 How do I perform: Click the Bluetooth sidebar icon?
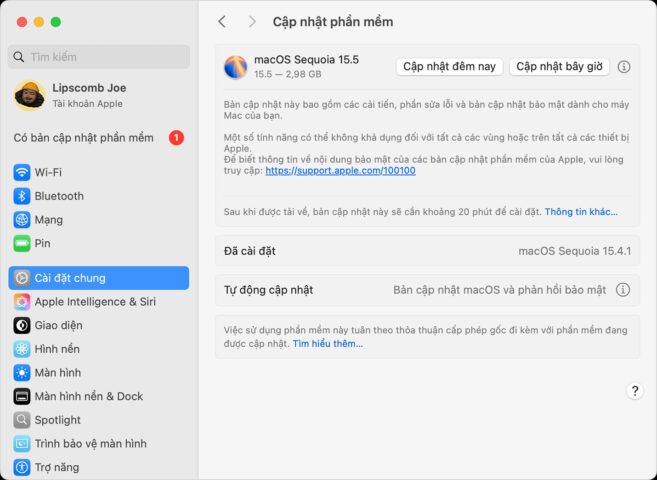(x=21, y=196)
